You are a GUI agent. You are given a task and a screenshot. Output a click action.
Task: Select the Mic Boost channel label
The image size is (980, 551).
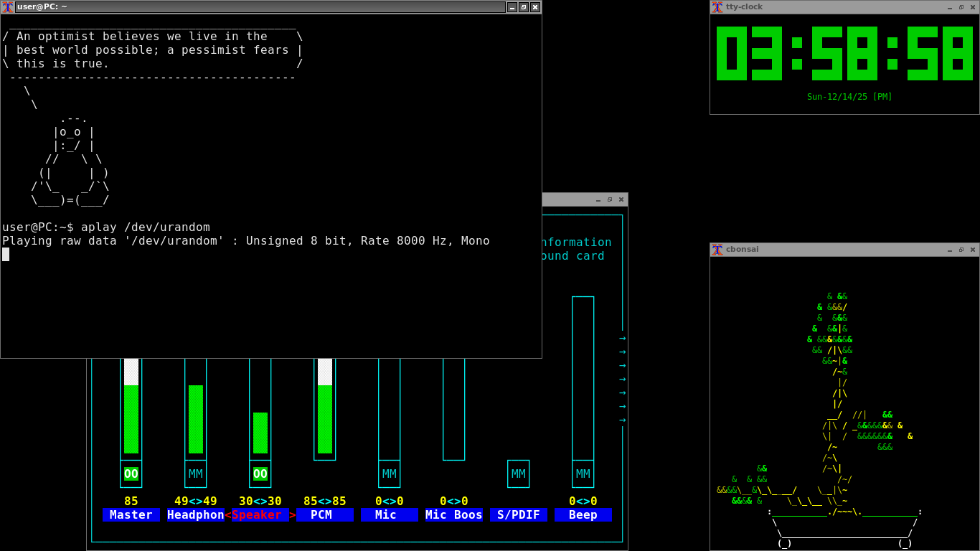(x=454, y=515)
